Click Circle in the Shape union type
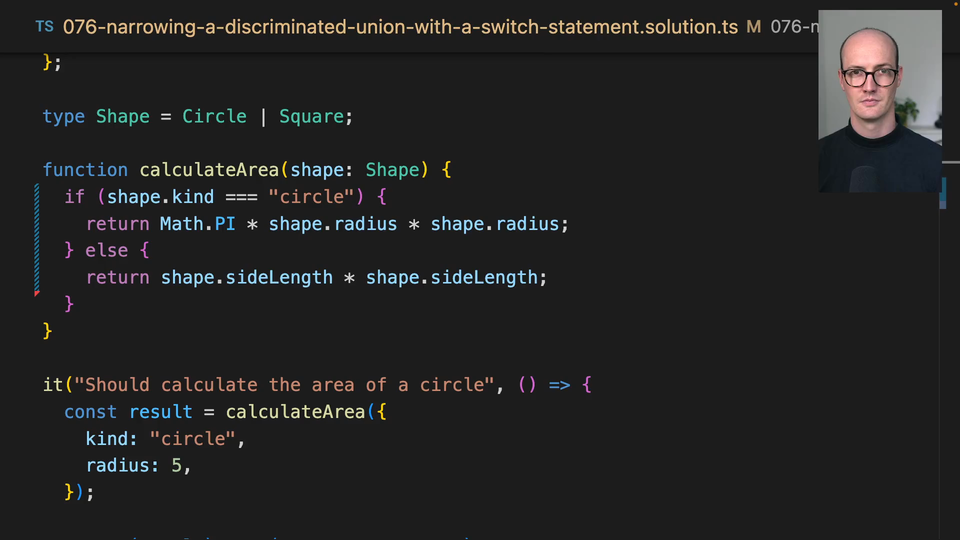 [214, 117]
